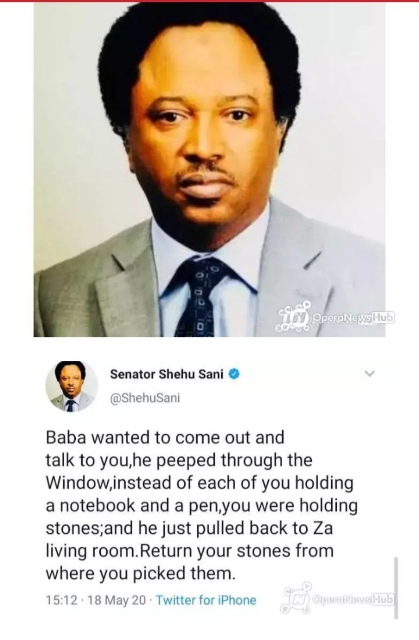Open the tweet options chevron menu
This screenshot has width=419, height=640.
point(369,373)
